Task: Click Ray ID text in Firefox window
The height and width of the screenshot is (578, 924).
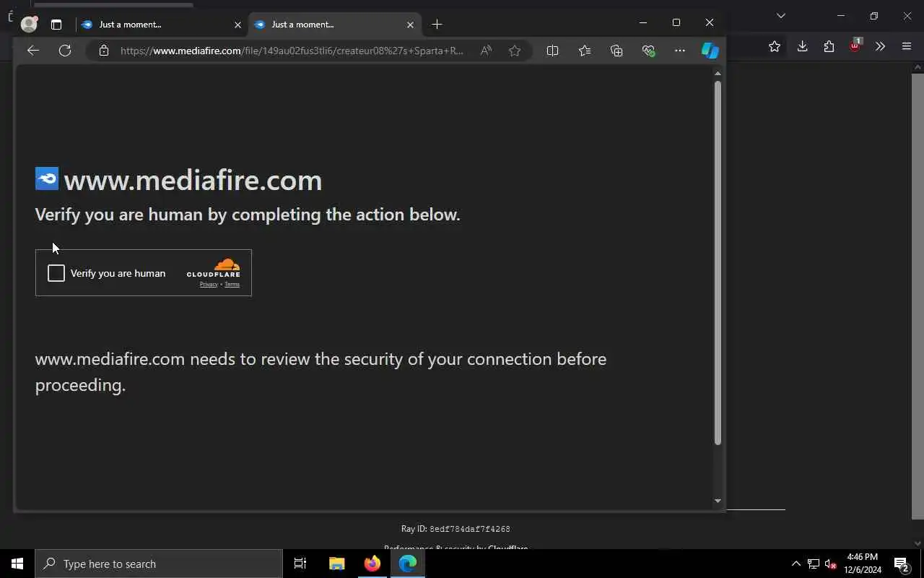Action: coord(456,529)
